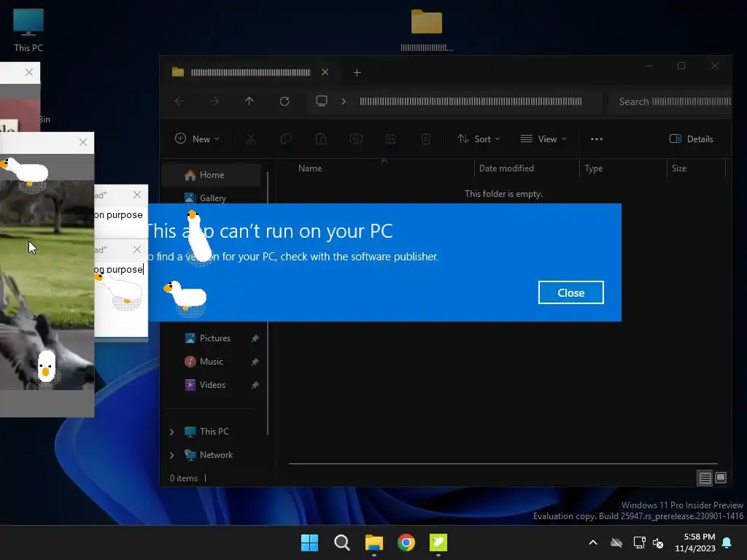Switch to large thumbnails view button
747x560 pixels.
(721, 478)
